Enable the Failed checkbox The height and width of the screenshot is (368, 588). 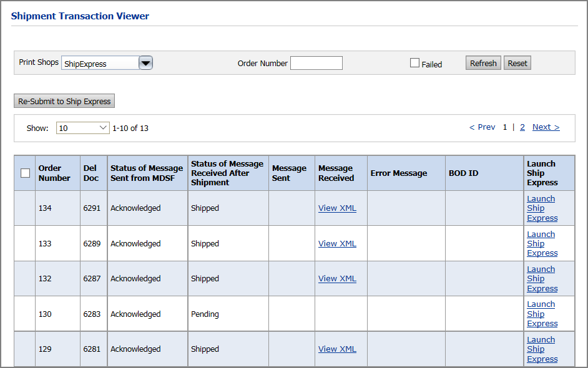click(x=414, y=63)
